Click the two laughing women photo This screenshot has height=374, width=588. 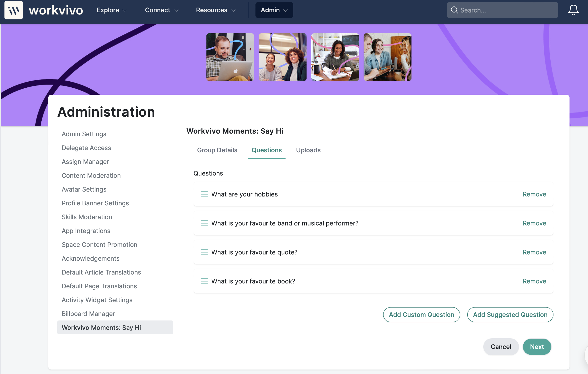[282, 57]
